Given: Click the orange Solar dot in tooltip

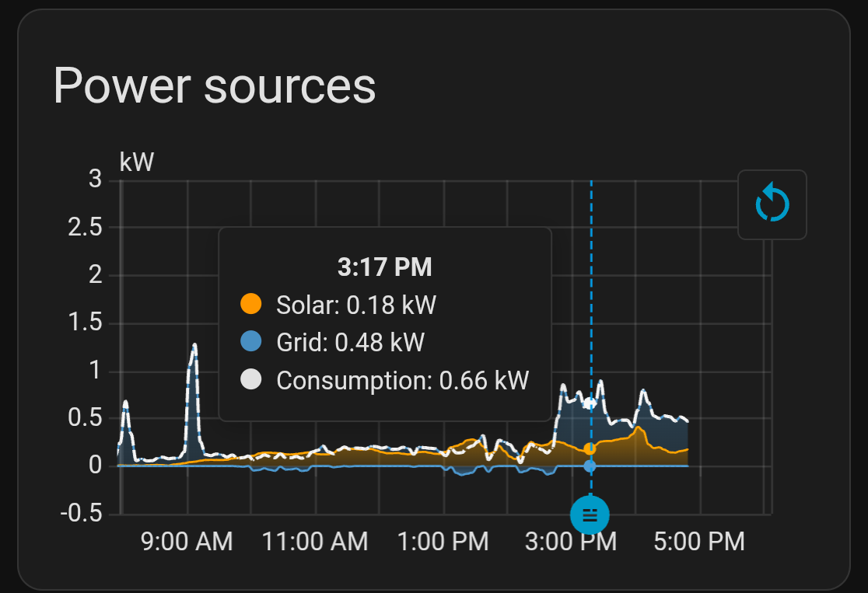Looking at the screenshot, I should click(x=251, y=304).
